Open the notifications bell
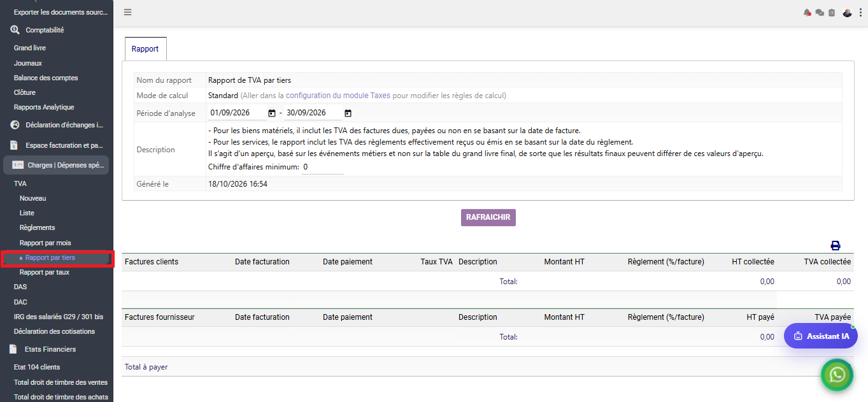868x402 pixels. click(x=808, y=13)
